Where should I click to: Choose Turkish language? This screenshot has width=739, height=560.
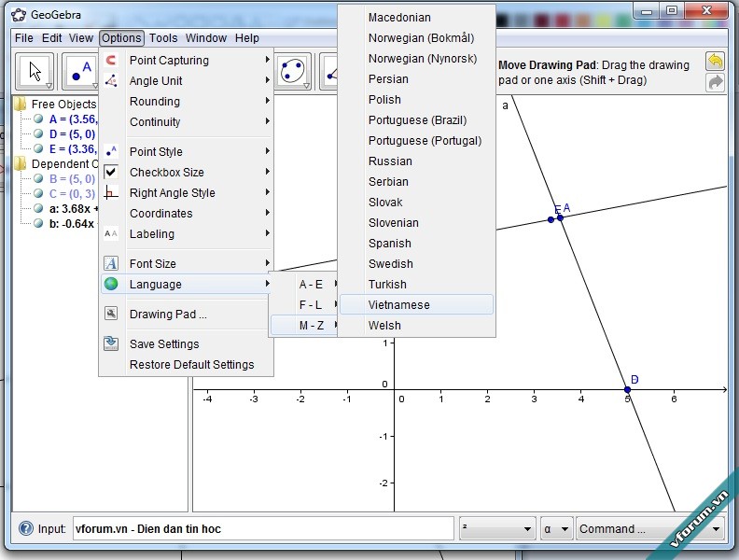417,285
